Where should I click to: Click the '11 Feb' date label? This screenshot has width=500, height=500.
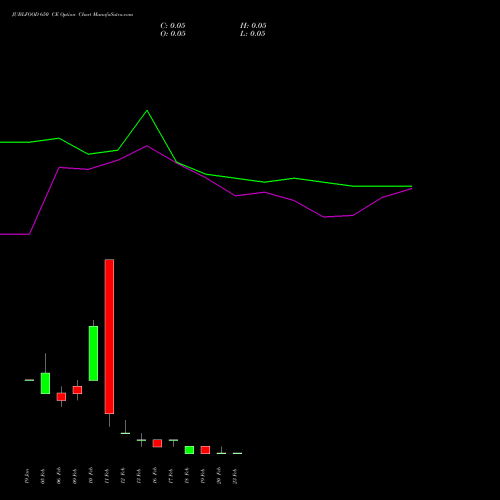pos(107,476)
